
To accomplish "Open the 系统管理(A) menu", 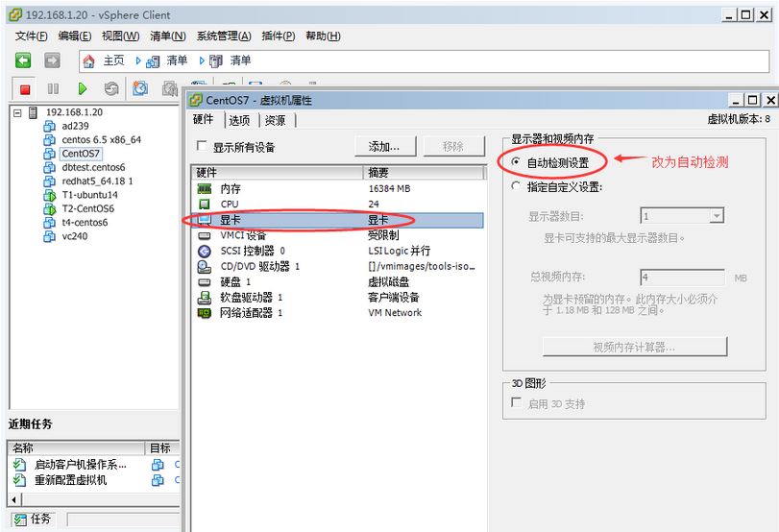I will 224,36.
